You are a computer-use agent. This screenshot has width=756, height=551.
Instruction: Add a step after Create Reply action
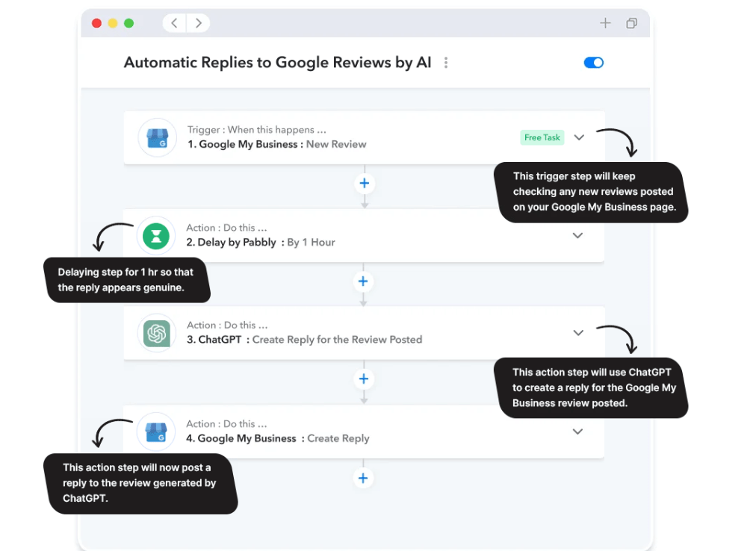click(x=363, y=479)
